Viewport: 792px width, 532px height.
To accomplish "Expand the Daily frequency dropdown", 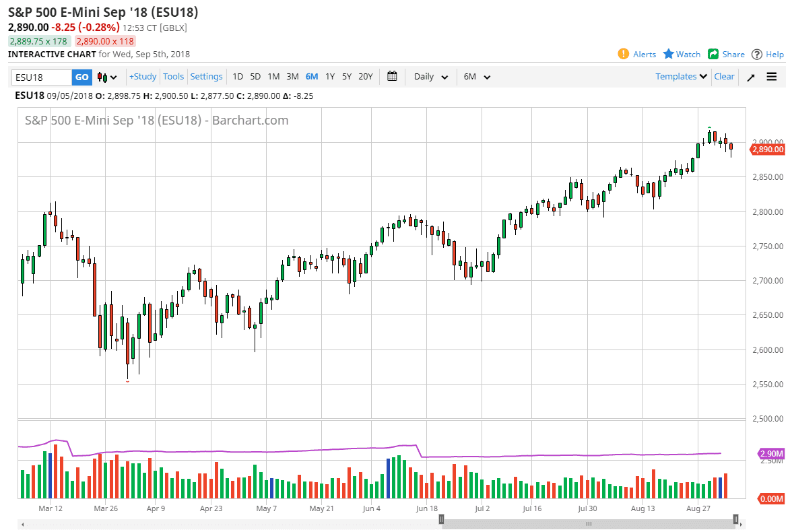I will (431, 76).
